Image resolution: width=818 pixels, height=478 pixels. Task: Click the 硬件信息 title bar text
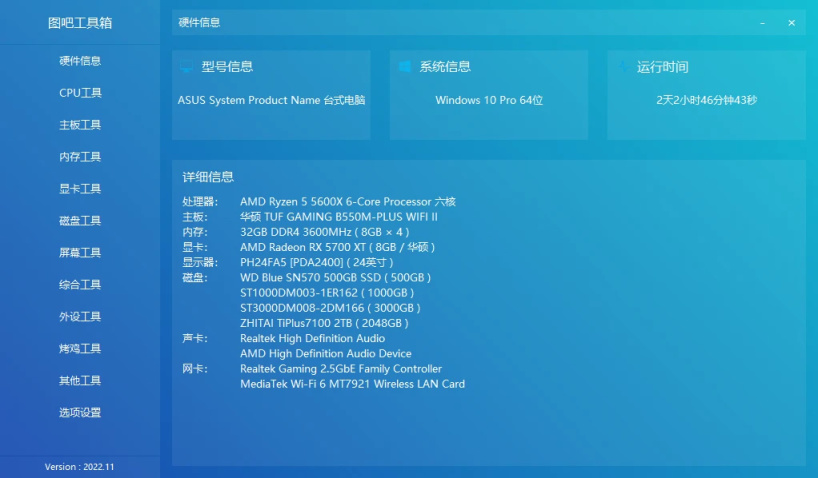[x=199, y=22]
